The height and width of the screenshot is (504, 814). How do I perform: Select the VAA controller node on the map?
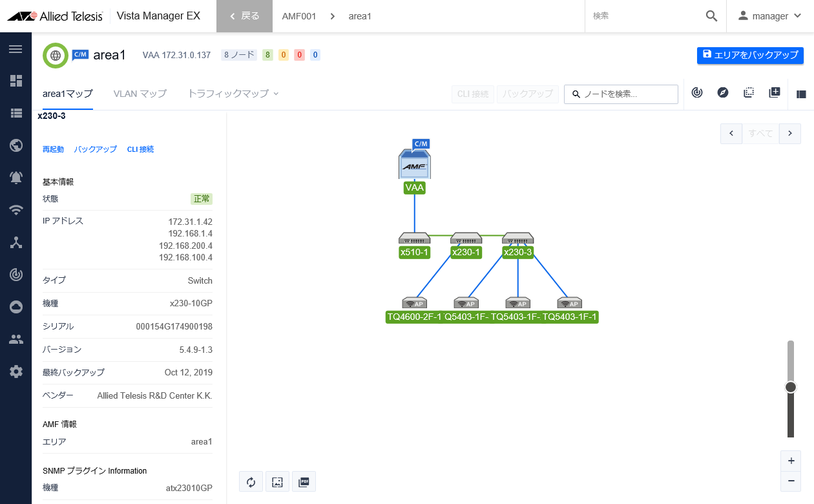(415, 165)
